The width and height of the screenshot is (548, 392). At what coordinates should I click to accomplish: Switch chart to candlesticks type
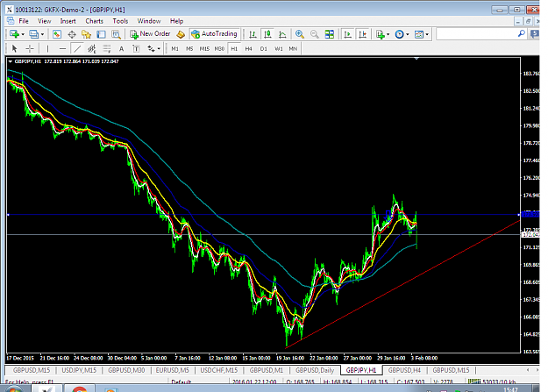point(267,34)
